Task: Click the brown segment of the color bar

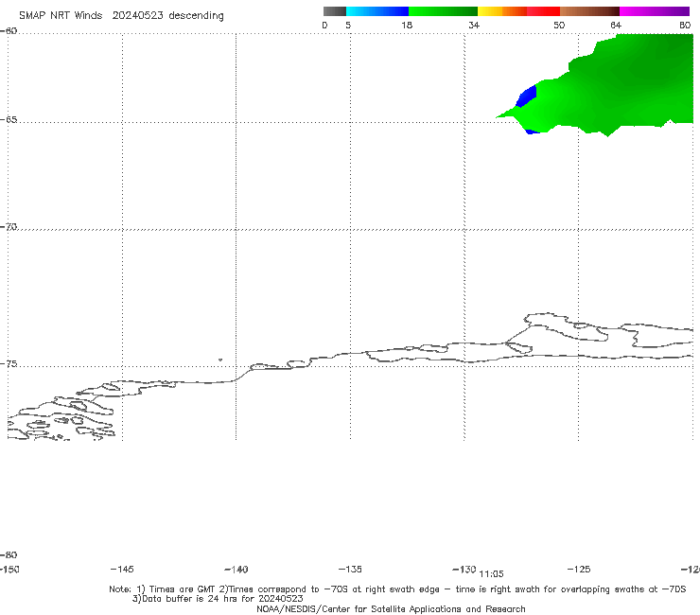Action: click(x=589, y=11)
